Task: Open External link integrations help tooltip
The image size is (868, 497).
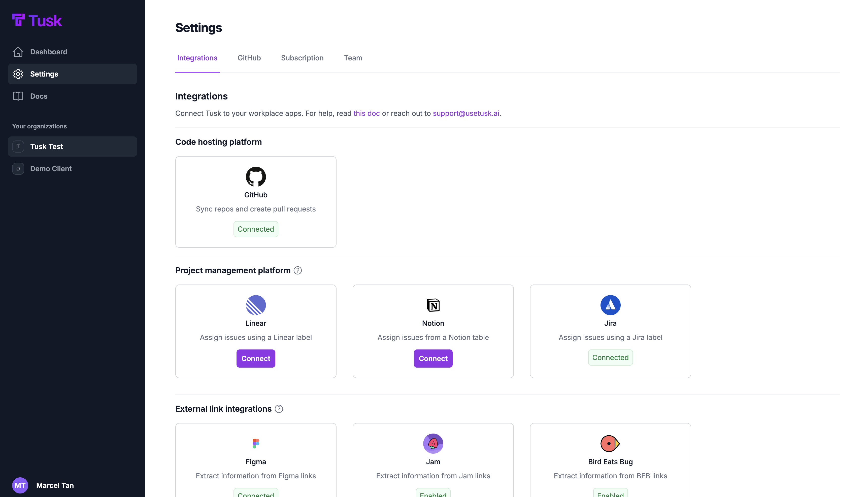Action: [x=279, y=409]
